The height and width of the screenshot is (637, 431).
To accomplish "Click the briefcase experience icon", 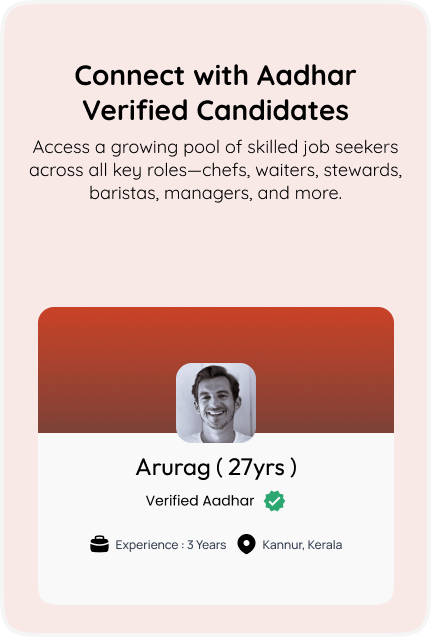I will coord(100,544).
